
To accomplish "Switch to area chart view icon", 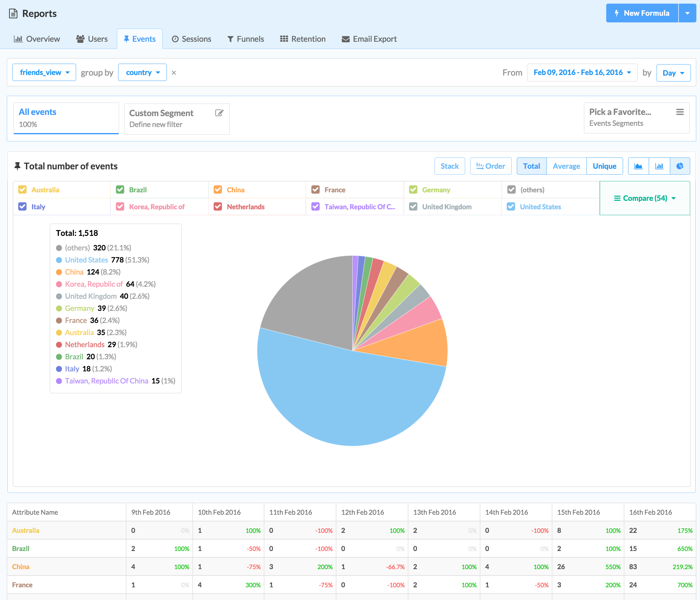I will [638, 166].
